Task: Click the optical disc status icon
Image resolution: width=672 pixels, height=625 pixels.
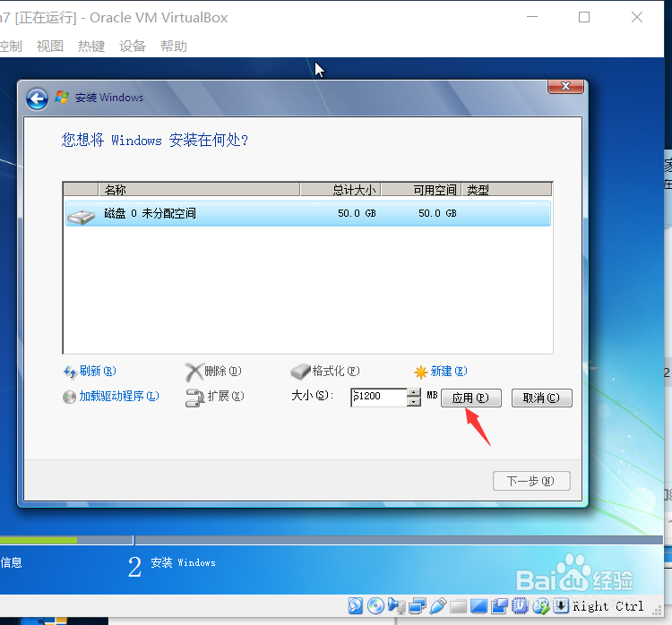Action: pos(375,605)
